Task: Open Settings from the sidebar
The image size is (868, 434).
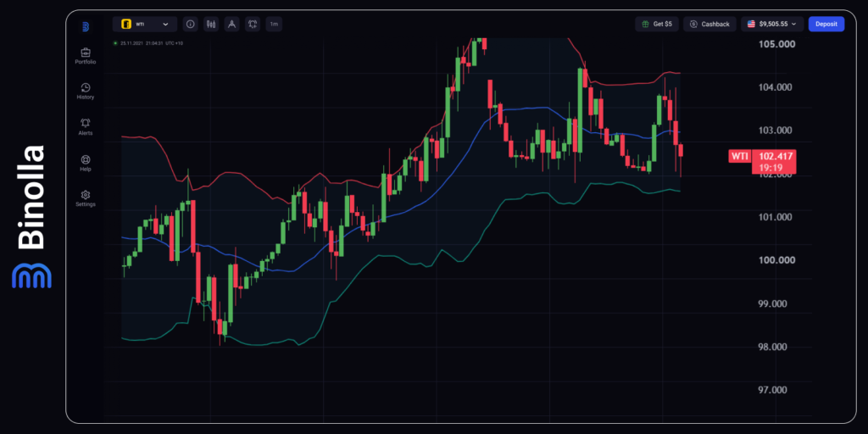Action: (86, 198)
